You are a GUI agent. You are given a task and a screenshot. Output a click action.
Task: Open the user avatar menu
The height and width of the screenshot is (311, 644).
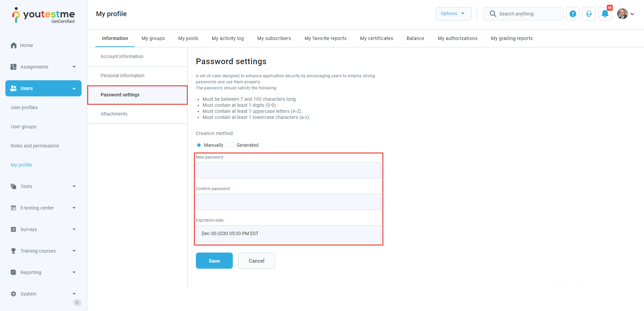click(x=626, y=14)
